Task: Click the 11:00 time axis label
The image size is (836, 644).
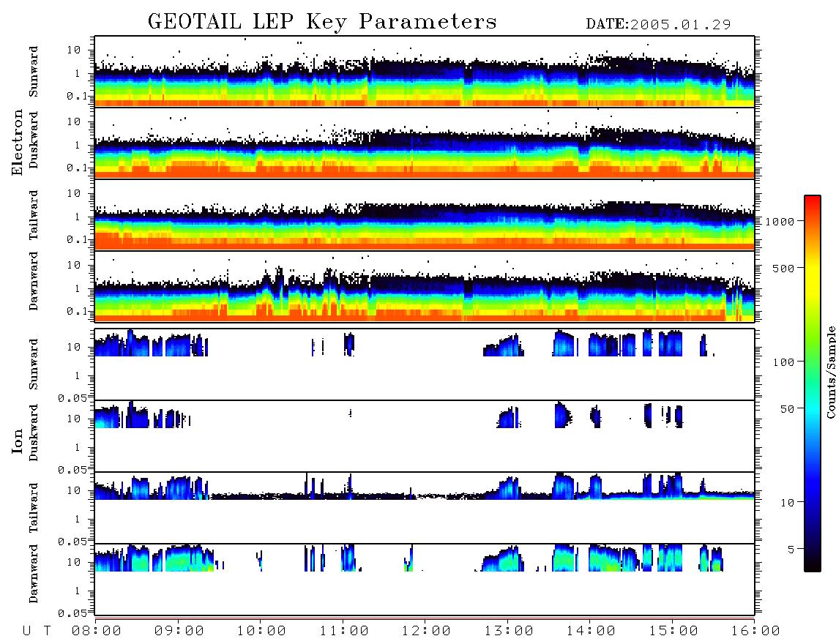Action: (x=344, y=631)
